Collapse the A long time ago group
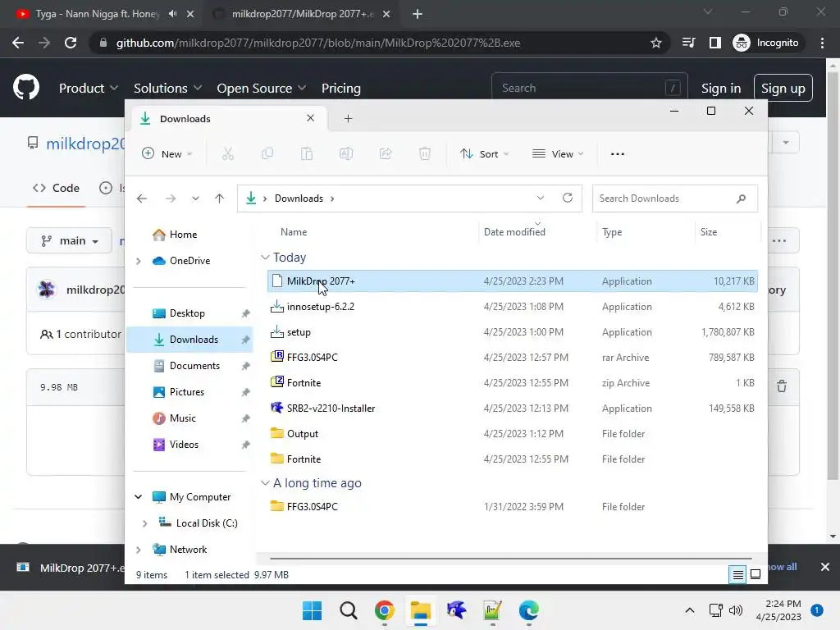840x630 pixels. point(265,483)
